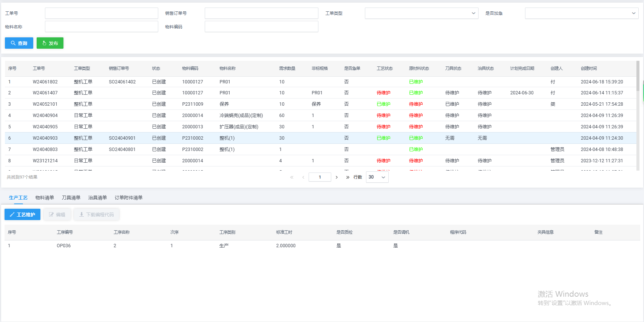Click material code P2311009
The height and width of the screenshot is (322, 644).
coord(193,104)
